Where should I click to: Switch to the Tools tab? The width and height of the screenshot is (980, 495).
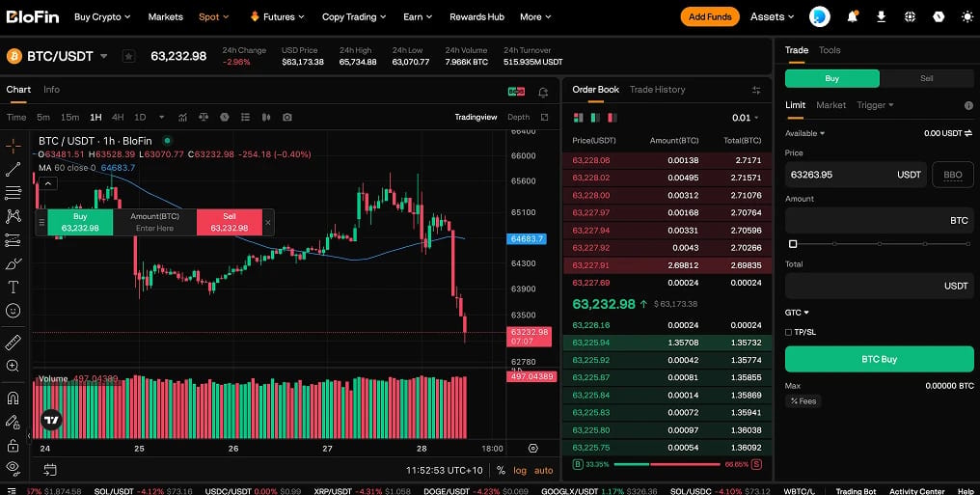[x=830, y=50]
